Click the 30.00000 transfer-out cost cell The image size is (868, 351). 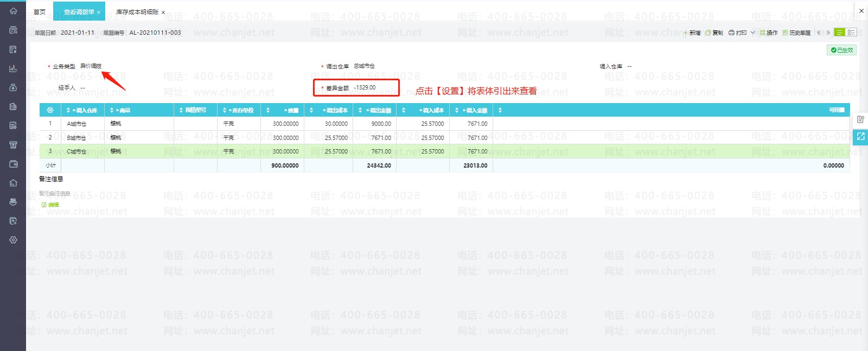(x=328, y=124)
